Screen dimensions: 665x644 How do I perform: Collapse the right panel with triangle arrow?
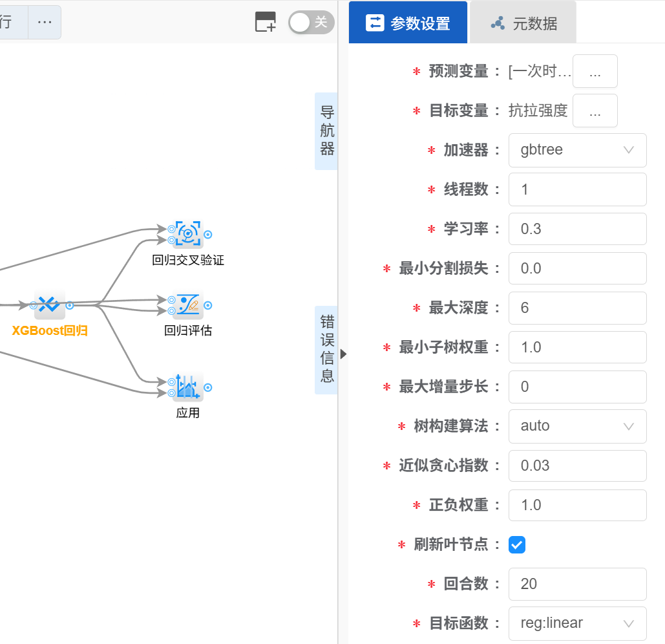[x=343, y=354]
